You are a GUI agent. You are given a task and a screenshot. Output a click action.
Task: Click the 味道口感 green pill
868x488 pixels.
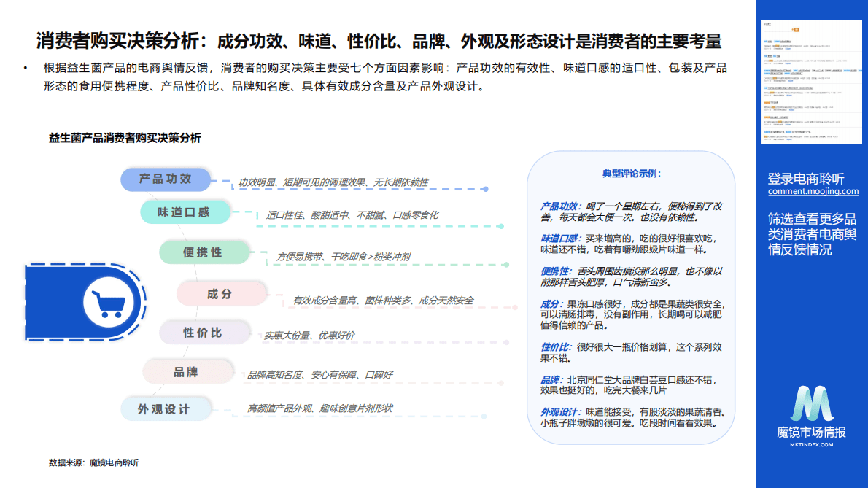(x=185, y=211)
